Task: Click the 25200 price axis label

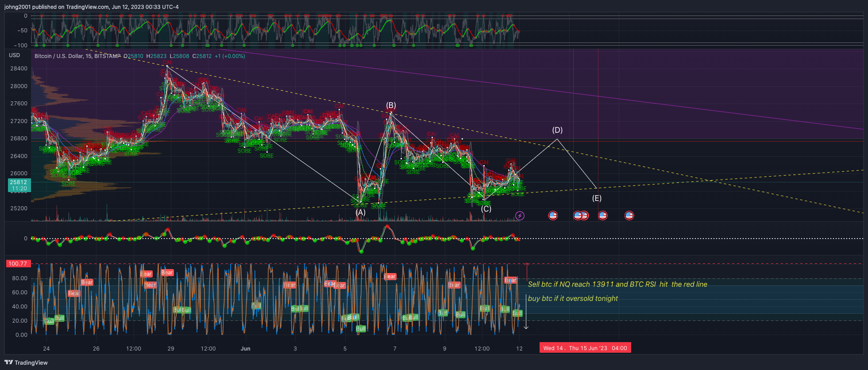Action: tap(19, 208)
